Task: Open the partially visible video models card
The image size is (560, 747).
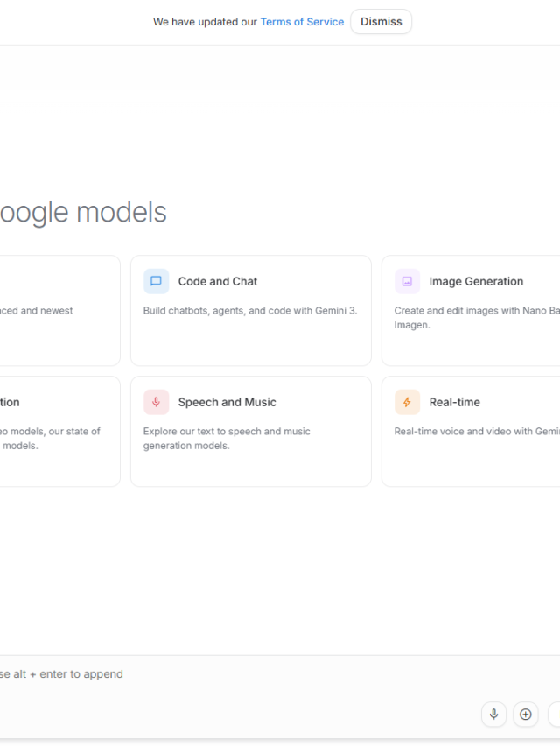Action: click(52, 431)
